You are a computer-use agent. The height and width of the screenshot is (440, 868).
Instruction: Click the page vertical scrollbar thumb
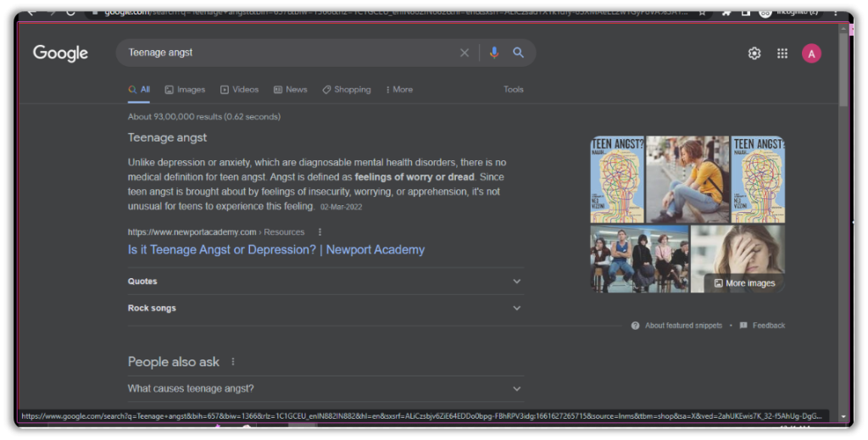tap(843, 70)
